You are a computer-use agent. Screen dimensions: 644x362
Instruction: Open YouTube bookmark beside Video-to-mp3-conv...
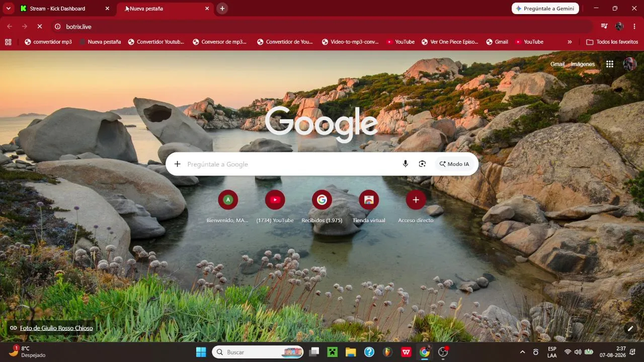(x=400, y=42)
